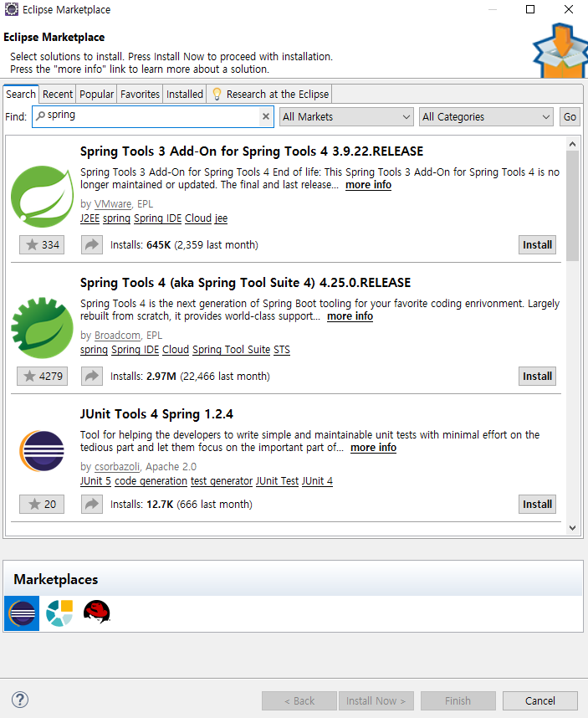Open the Broadcom provider link

pyautogui.click(x=117, y=336)
